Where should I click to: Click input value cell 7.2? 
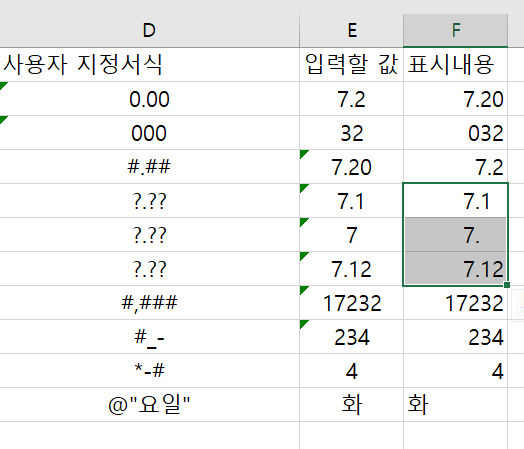pyautogui.click(x=352, y=99)
